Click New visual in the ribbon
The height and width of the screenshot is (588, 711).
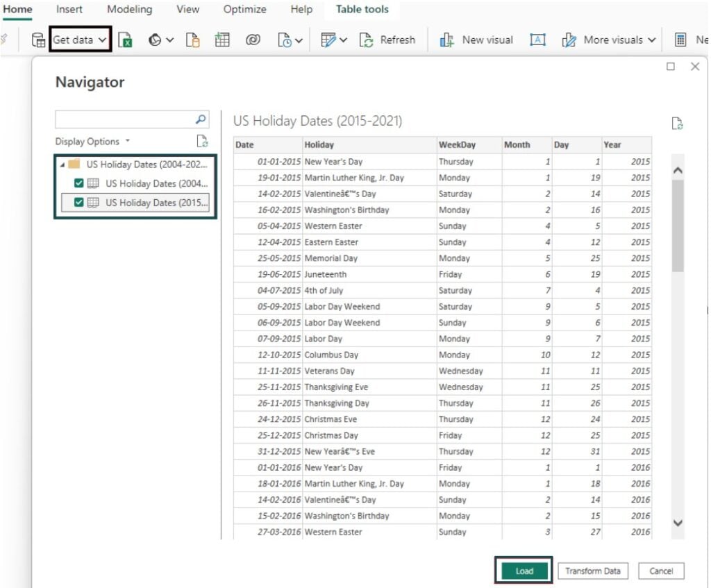[476, 40]
